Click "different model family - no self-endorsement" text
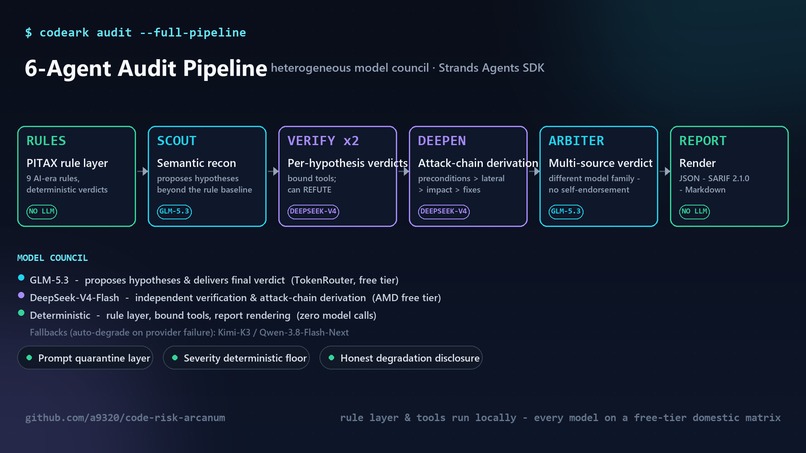Viewport: 806px width, 453px height. click(594, 184)
